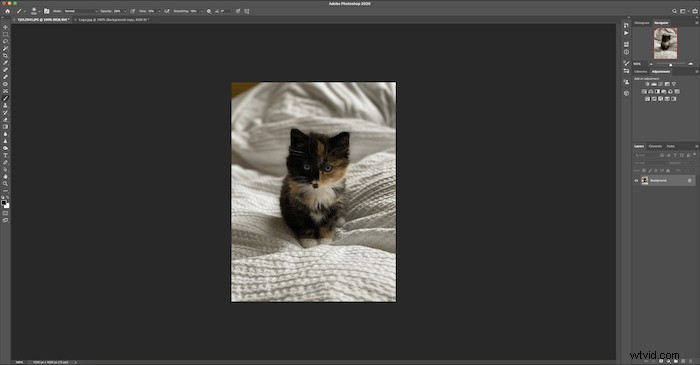
Task: Open the brush preset picker arrow
Action: pyautogui.click(x=39, y=11)
